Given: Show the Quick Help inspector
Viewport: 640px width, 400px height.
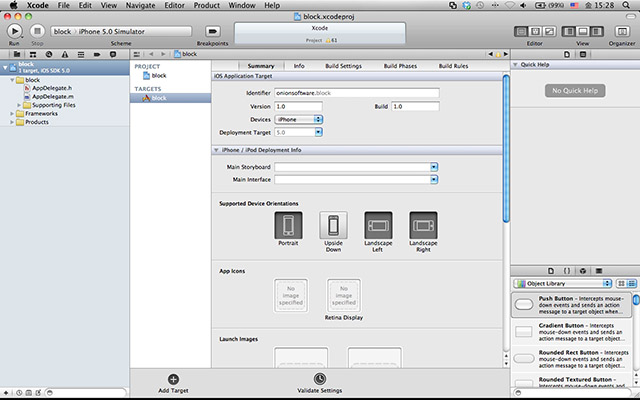Looking at the screenshot, I should pos(583,54).
